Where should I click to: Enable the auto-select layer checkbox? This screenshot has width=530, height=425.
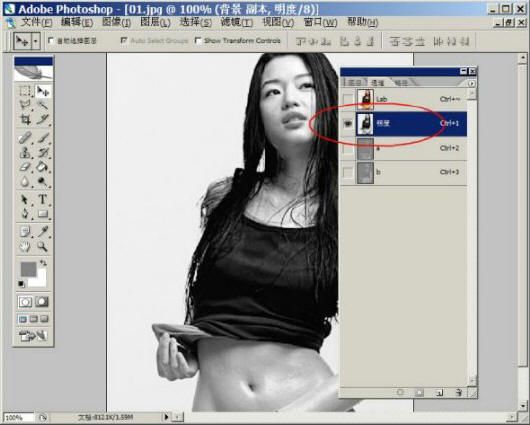click(51, 41)
